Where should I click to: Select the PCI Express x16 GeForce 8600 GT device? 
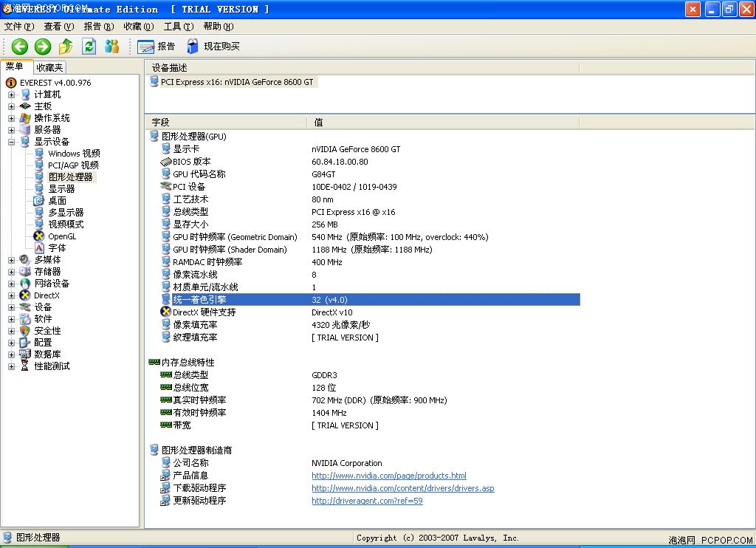(x=233, y=82)
